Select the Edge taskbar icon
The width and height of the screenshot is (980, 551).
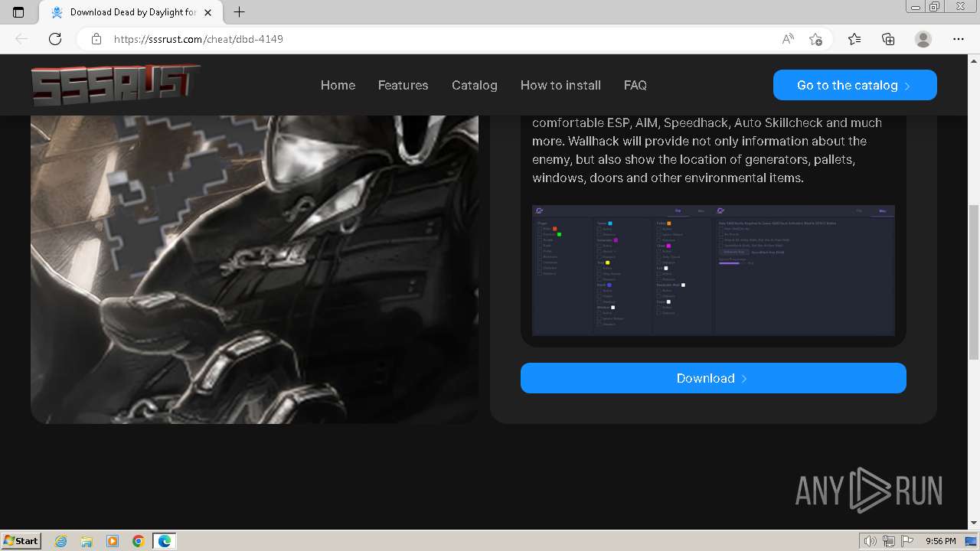pos(165,541)
